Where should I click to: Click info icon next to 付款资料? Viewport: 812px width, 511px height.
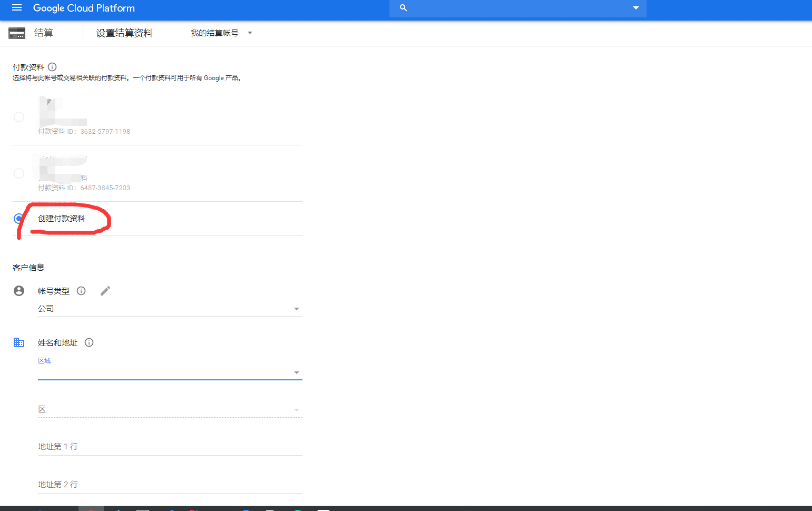52,67
